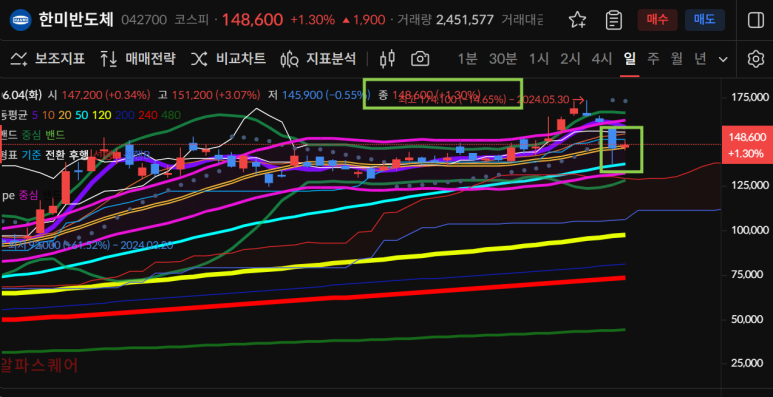Click the 148,600 price tag on axis
Viewport: 773px width, 397px height.
click(x=746, y=145)
